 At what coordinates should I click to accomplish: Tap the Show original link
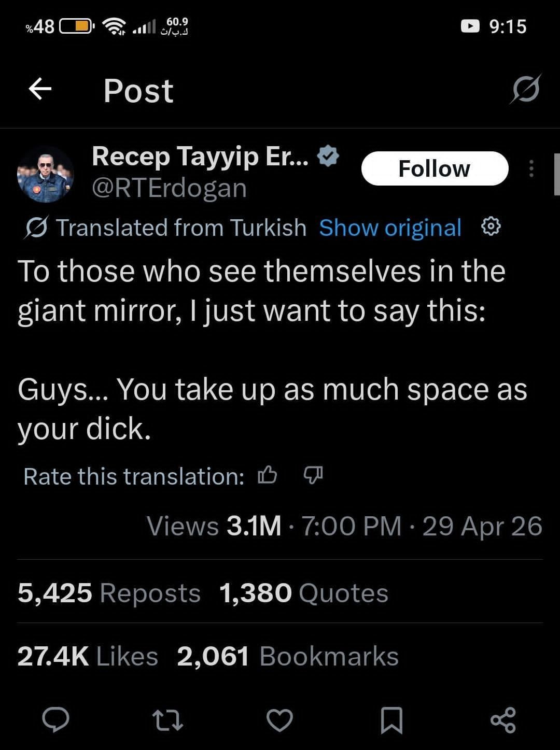click(390, 228)
